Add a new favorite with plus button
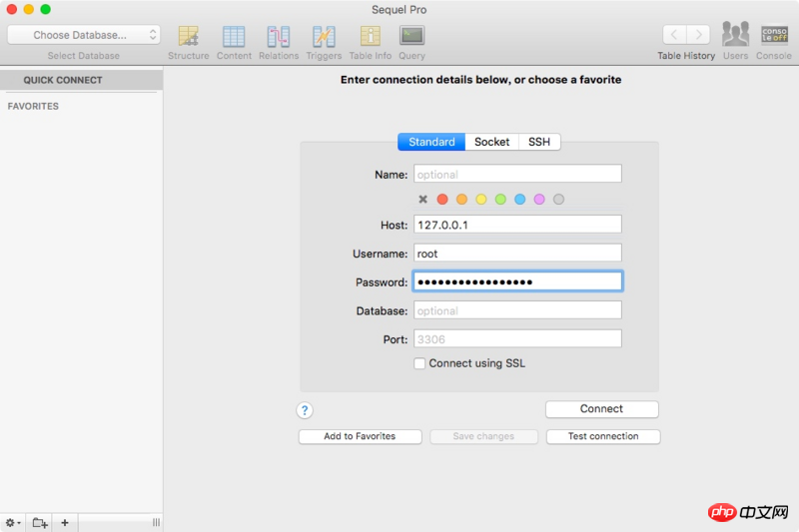 coord(65,522)
